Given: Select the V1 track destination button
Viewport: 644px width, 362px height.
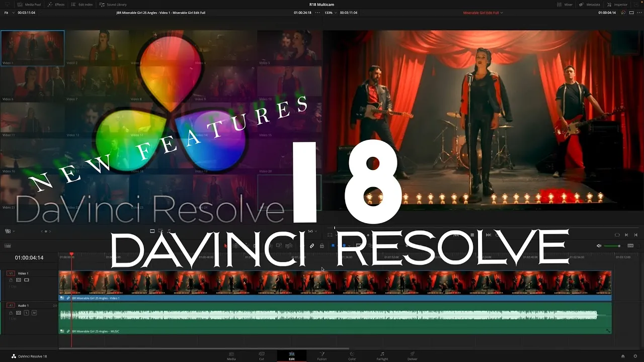Looking at the screenshot, I should [x=11, y=274].
